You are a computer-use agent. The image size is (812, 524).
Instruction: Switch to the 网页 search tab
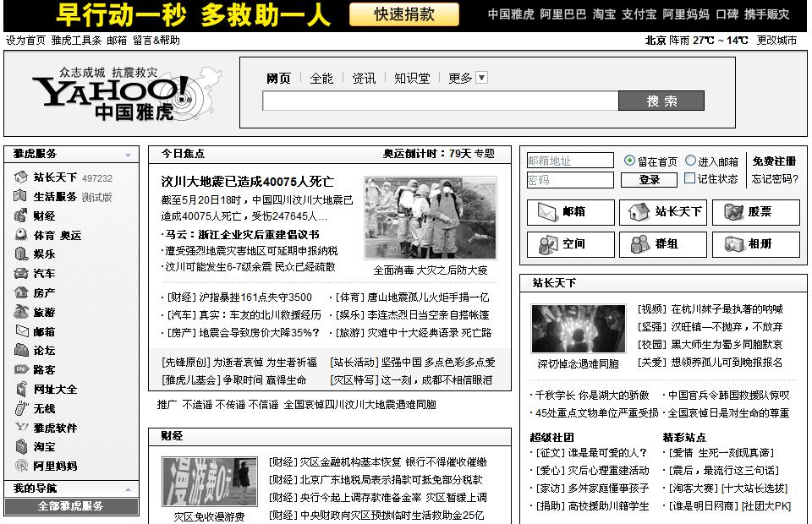[278, 78]
